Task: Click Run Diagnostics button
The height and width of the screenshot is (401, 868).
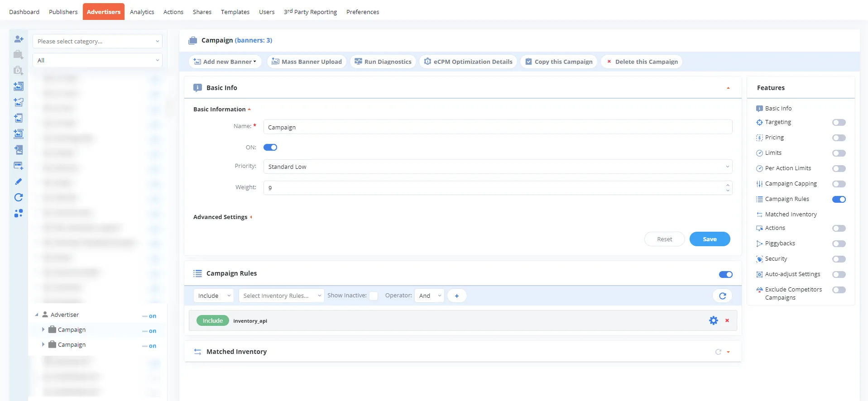Action: point(383,62)
